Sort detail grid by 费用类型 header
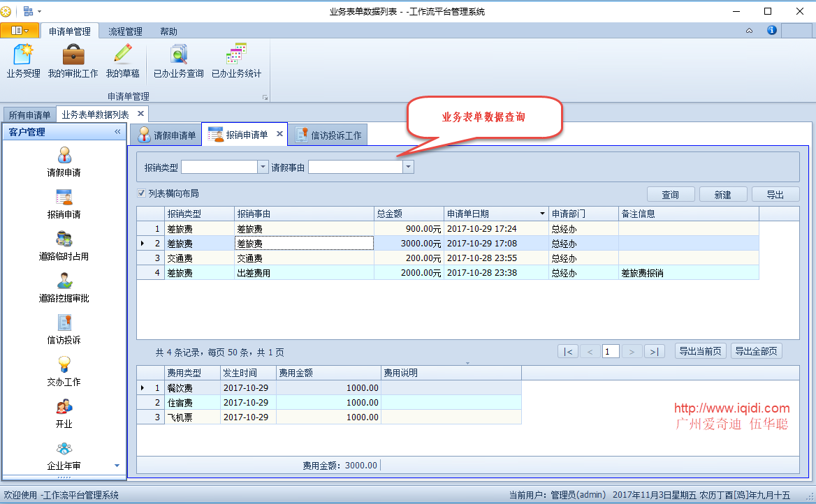Viewport: 816px width, 504px height. 192,373
